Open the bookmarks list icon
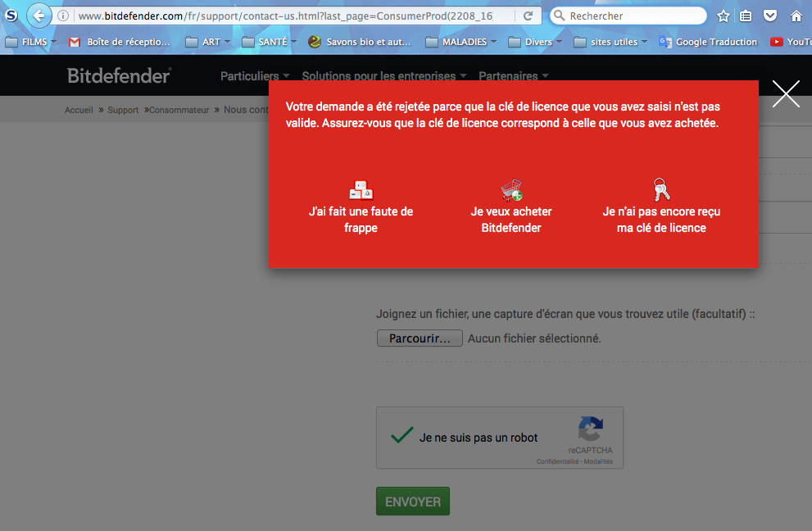This screenshot has height=531, width=812. pyautogui.click(x=745, y=16)
